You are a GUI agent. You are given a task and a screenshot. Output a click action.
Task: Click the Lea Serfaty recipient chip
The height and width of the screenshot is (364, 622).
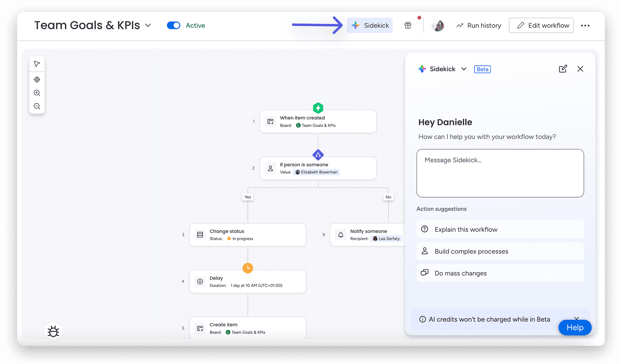coord(386,239)
